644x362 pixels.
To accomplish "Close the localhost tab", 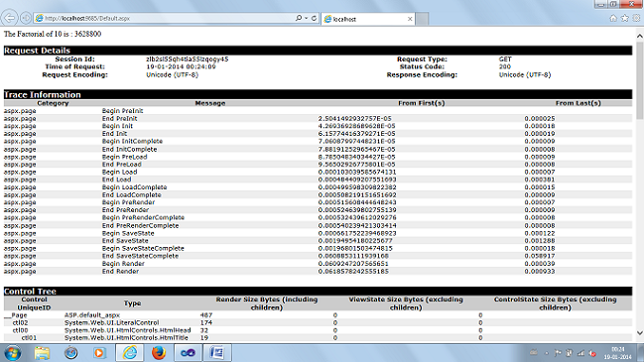I will pyautogui.click(x=410, y=19).
